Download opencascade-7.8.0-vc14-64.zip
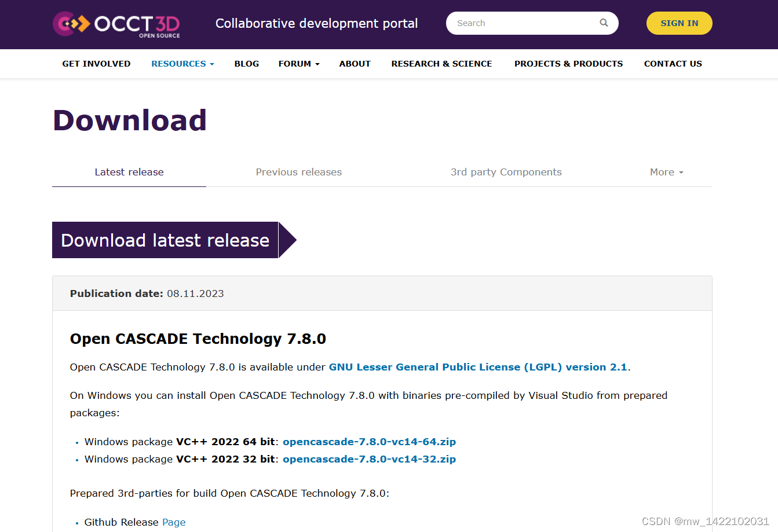 click(x=369, y=442)
